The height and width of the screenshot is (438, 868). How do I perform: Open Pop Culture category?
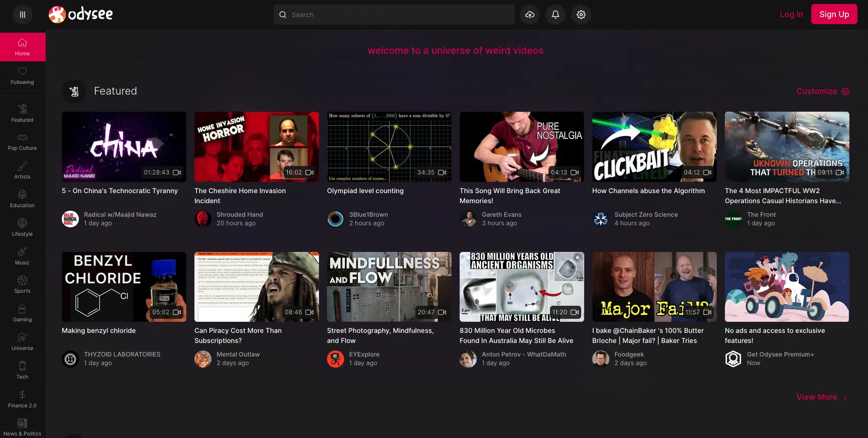pyautogui.click(x=23, y=142)
